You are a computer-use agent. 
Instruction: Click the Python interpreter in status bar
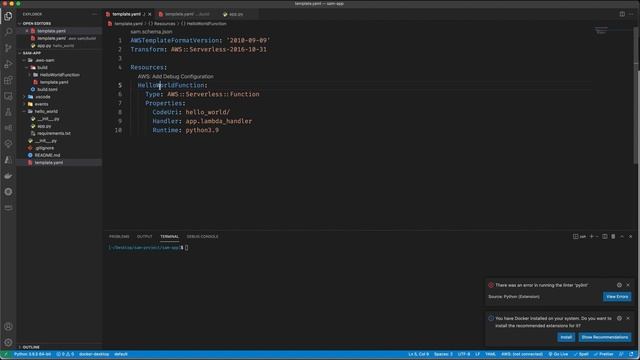tap(32, 354)
